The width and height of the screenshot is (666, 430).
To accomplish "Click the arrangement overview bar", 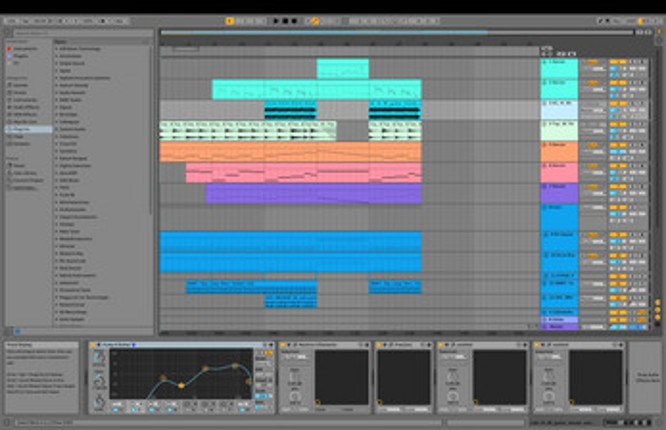I will [x=397, y=32].
